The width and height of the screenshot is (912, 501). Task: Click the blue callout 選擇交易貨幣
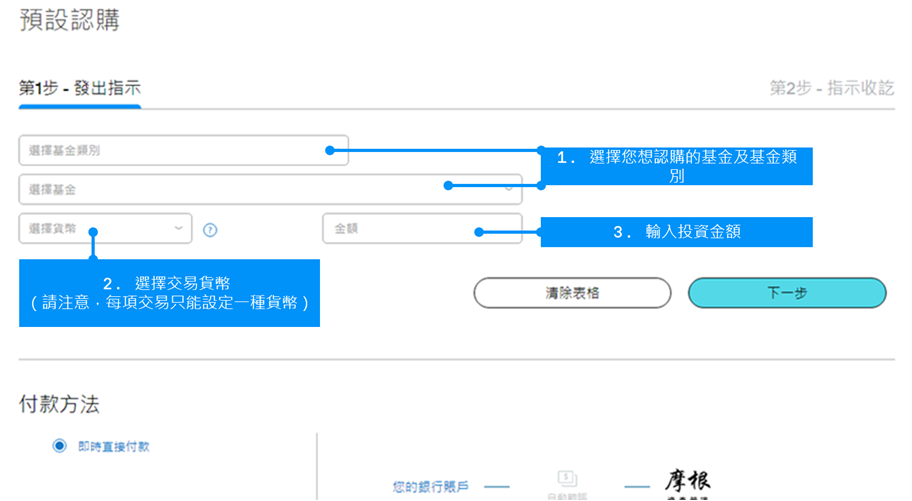click(x=168, y=292)
